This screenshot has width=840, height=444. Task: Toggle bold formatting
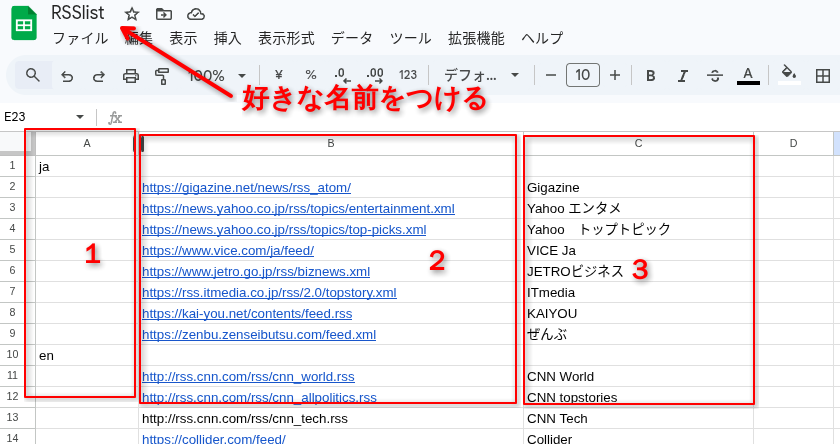tap(651, 75)
